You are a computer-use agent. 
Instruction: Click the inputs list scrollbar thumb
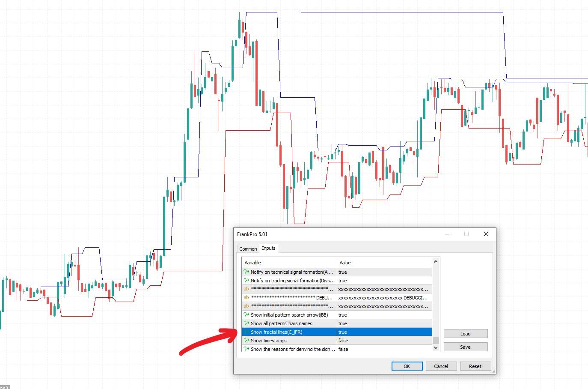pyautogui.click(x=436, y=340)
